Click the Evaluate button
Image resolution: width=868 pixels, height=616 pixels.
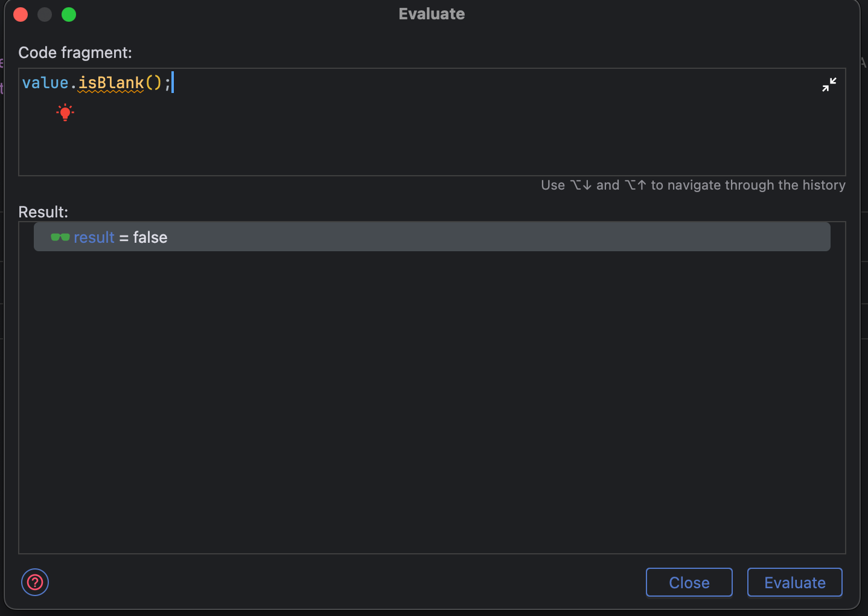[794, 582]
